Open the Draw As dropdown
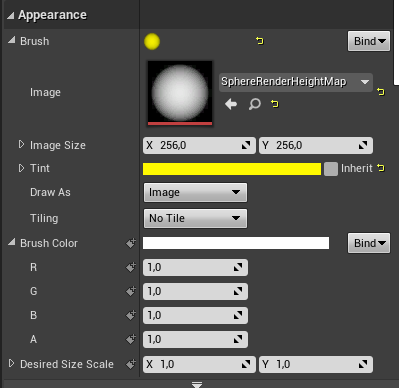This screenshot has height=388, width=399. tap(195, 192)
